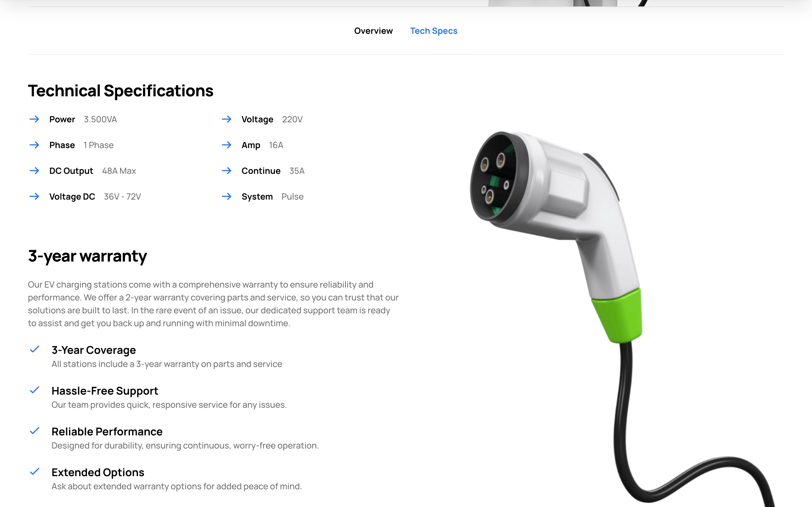The image size is (812, 507).
Task: Click the arrow icon next to DC Output
Action: coord(34,171)
